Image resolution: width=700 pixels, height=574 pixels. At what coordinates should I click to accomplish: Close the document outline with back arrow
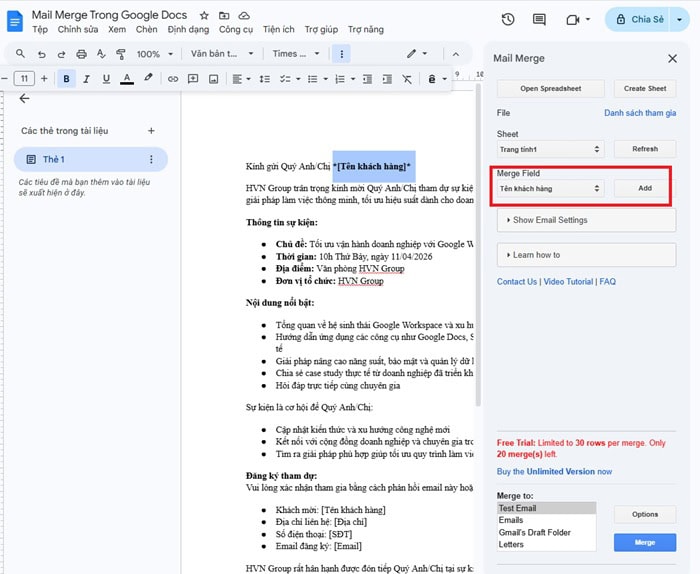click(24, 99)
